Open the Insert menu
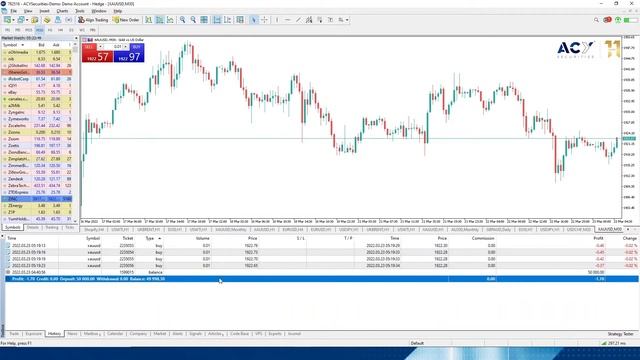Viewport: 640px width, 360px height. pos(44,11)
